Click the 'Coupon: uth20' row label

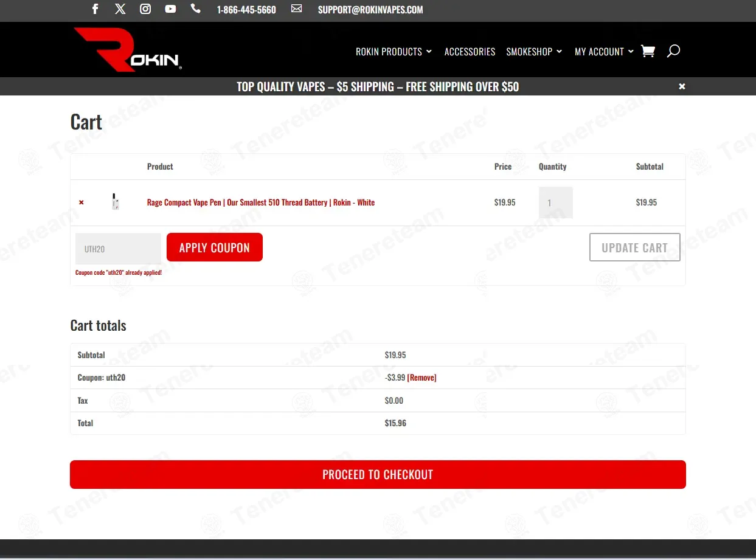tap(102, 378)
